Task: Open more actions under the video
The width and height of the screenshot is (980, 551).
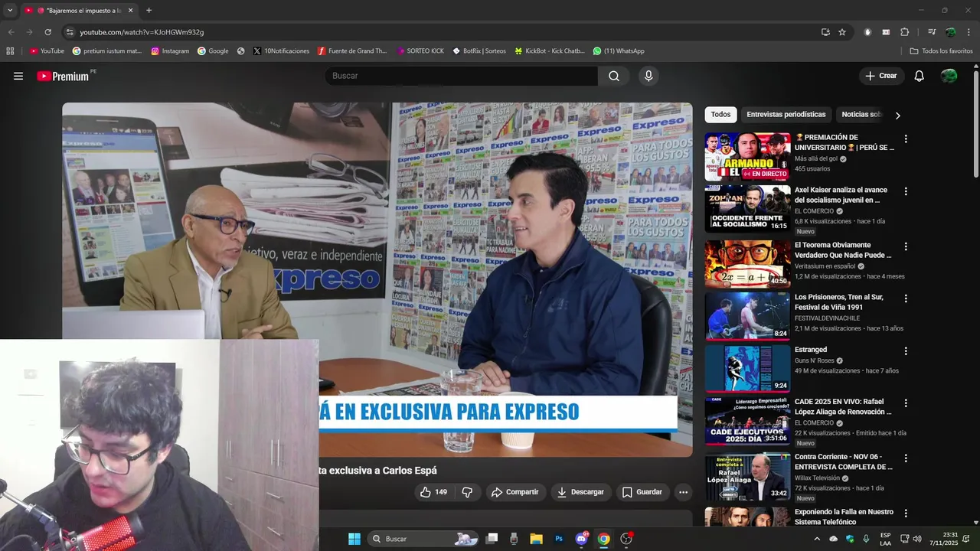Action: pyautogui.click(x=684, y=492)
